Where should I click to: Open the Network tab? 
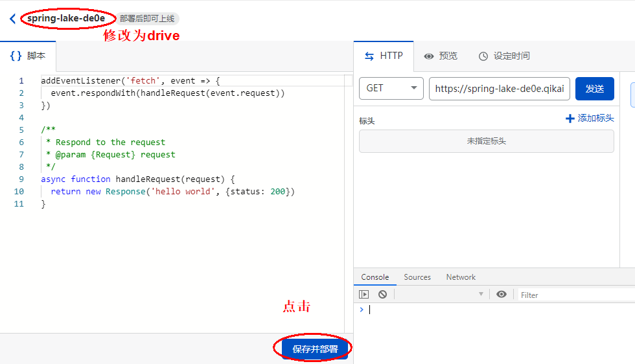(461, 277)
